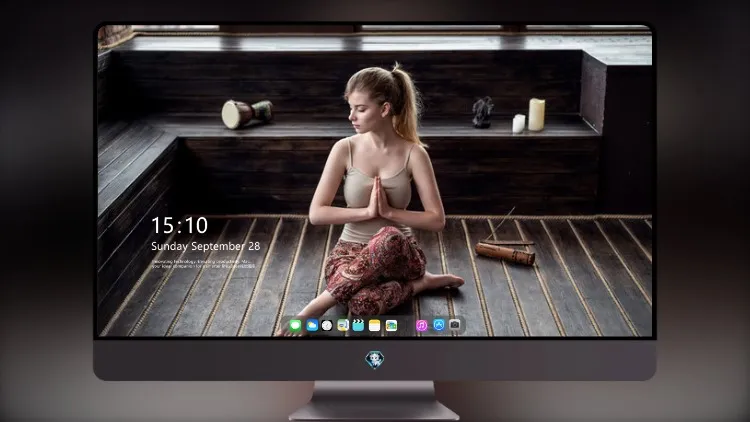Open the blue App Store icon

tap(439, 325)
